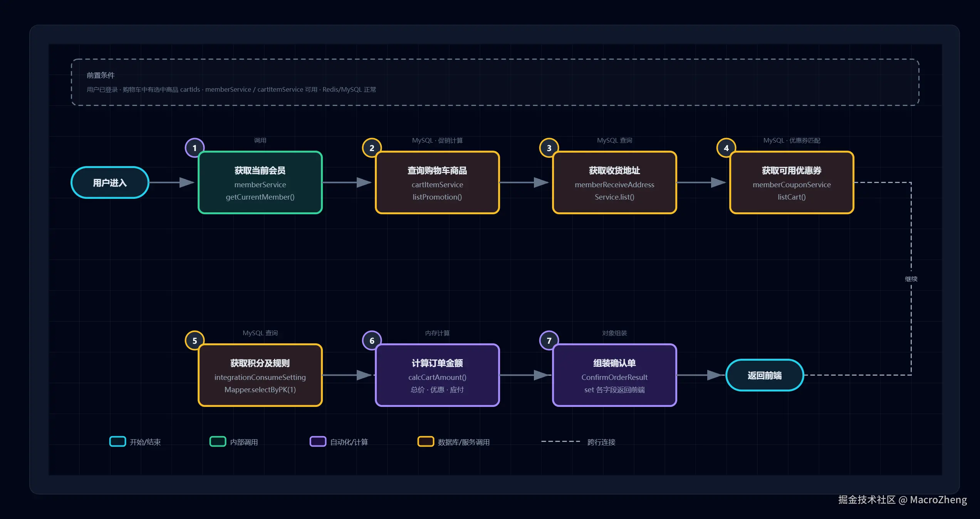Click the ConfirmOrderResult text
Image resolution: width=980 pixels, height=519 pixels.
[x=614, y=377]
